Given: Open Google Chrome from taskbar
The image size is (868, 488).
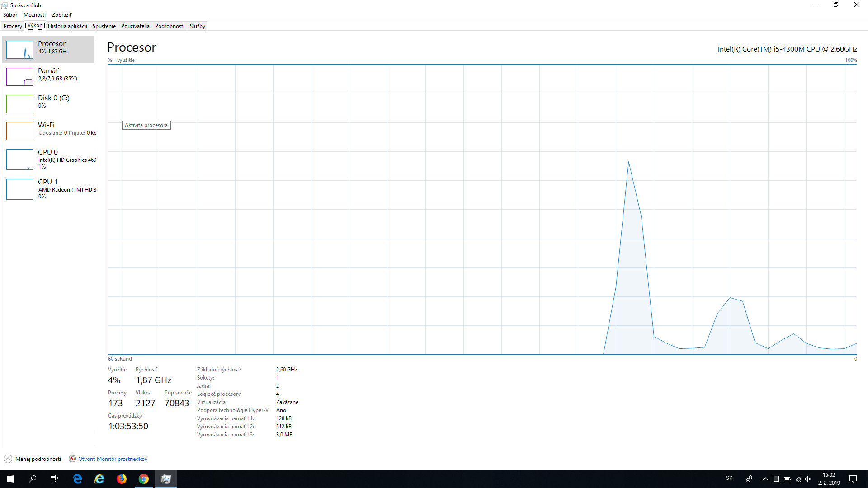Looking at the screenshot, I should click(x=144, y=479).
